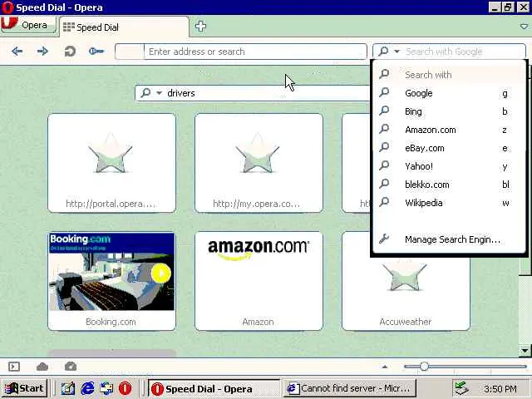This screenshot has width=532, height=399.
Task: Open the Accuweather speed dial tile
Action: 406,293
